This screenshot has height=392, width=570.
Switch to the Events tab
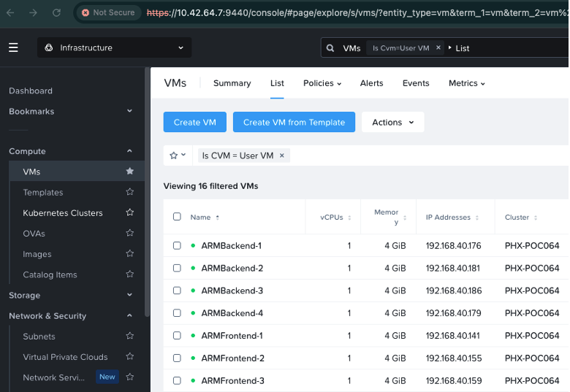pyautogui.click(x=416, y=83)
